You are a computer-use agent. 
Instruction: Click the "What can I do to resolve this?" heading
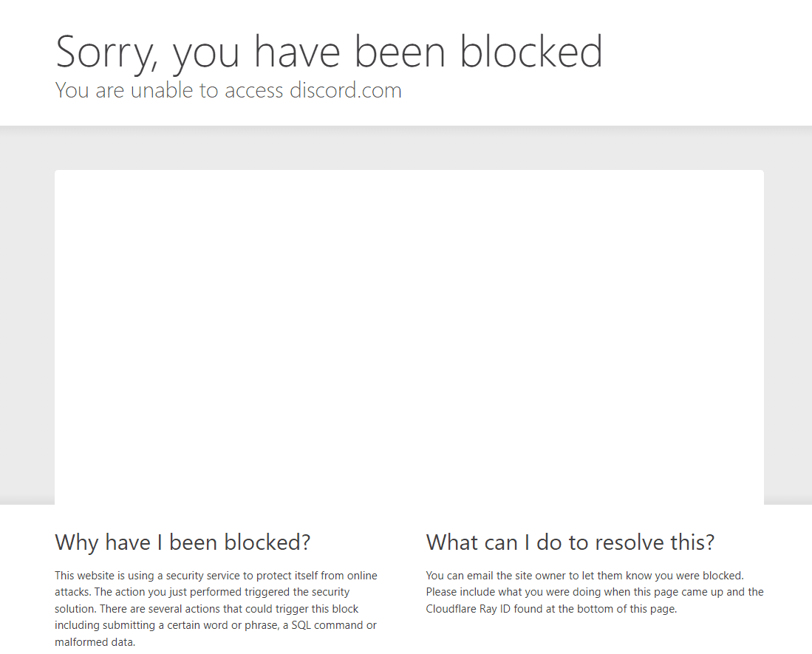pyautogui.click(x=570, y=542)
